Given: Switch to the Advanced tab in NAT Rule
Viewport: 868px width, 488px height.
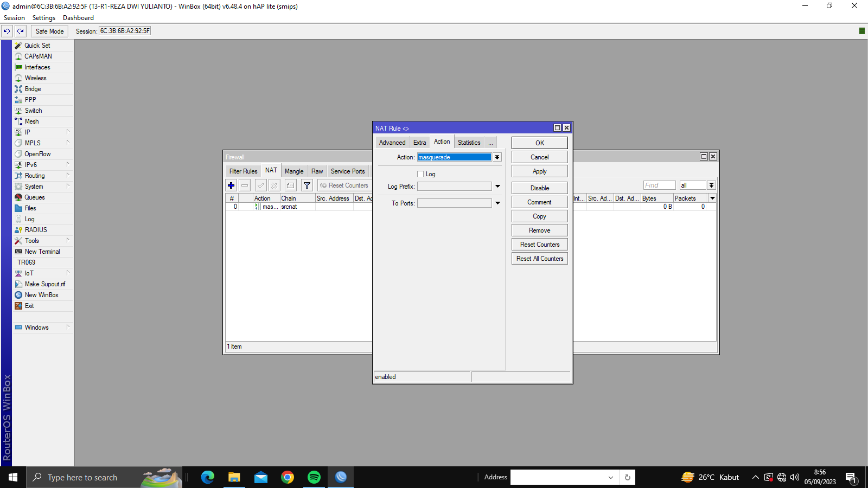Looking at the screenshot, I should click(392, 143).
